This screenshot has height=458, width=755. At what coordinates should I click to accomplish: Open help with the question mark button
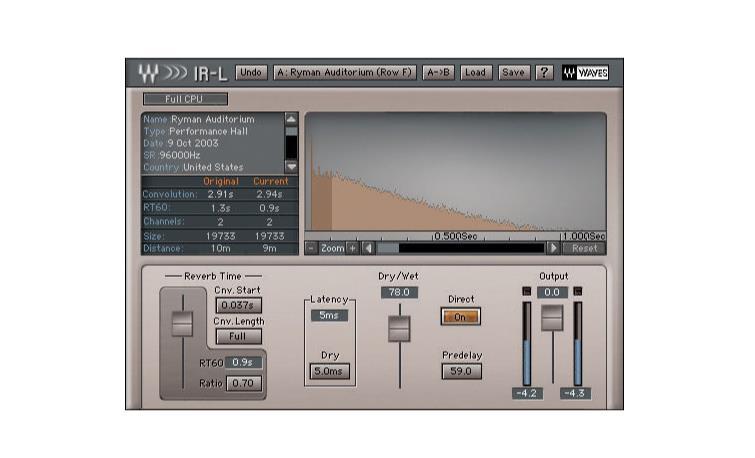tap(544, 73)
